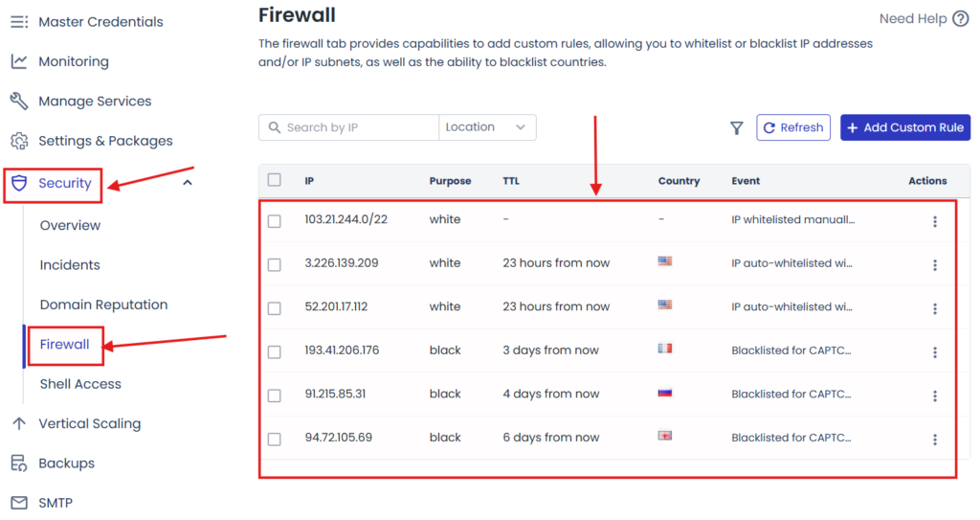Open Monitoring from the sidebar chart icon
Image resolution: width=980 pixels, height=520 pixels.
click(19, 61)
